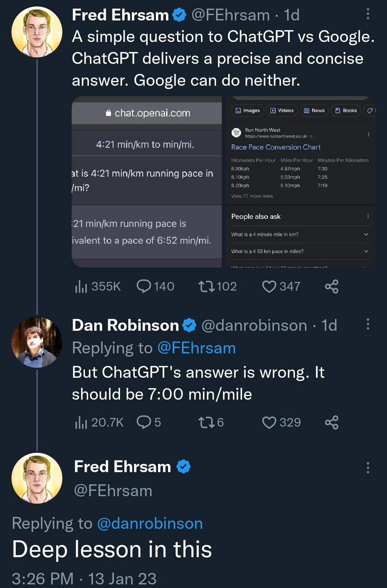Share Dan Robinson's reply tweet

click(x=331, y=423)
